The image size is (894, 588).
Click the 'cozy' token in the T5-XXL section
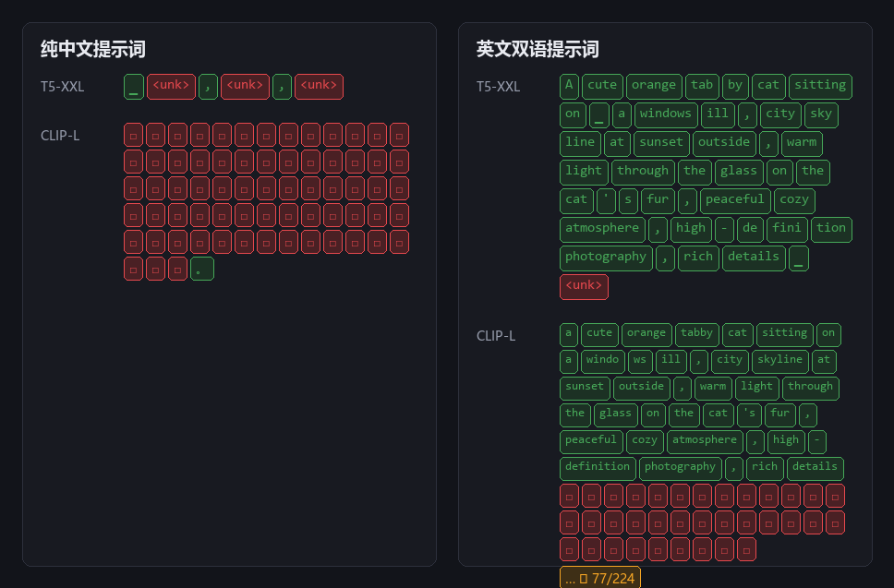coord(794,200)
